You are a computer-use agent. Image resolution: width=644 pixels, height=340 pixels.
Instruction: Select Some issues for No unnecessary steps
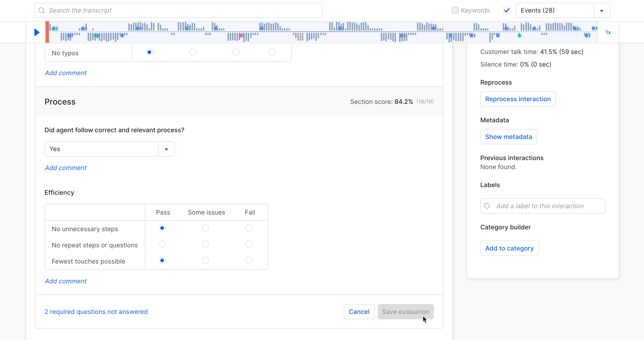[x=206, y=228]
